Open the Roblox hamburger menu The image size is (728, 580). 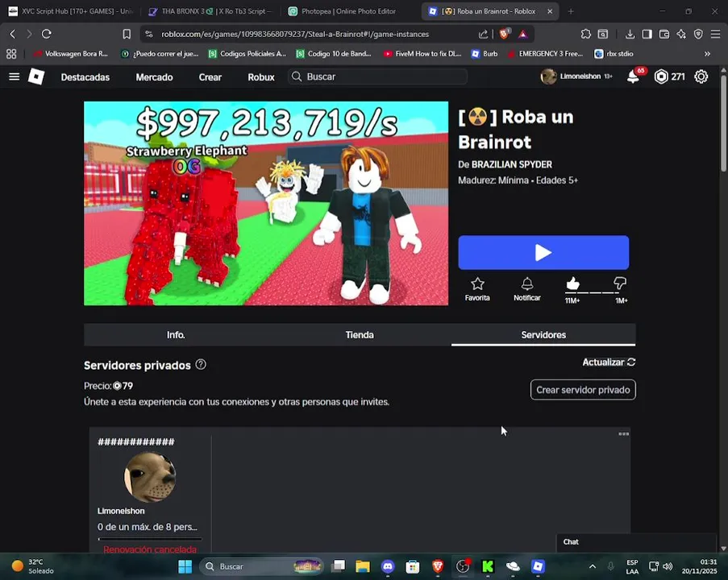14,77
